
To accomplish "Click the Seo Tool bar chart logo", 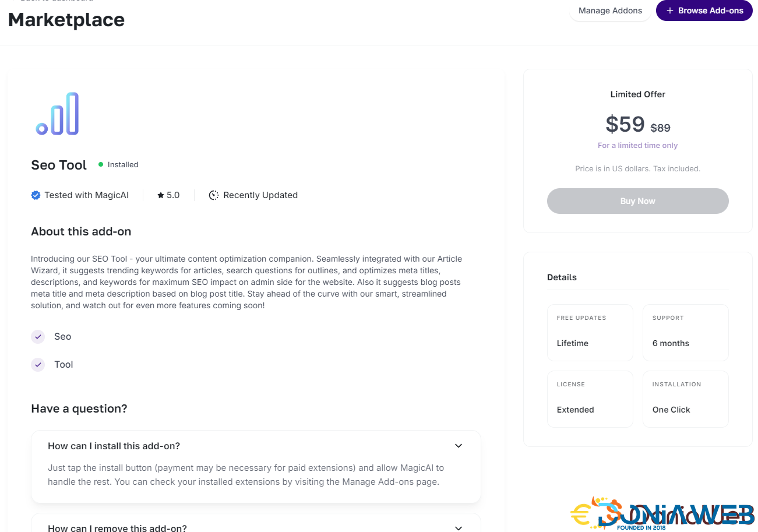I will (x=57, y=114).
